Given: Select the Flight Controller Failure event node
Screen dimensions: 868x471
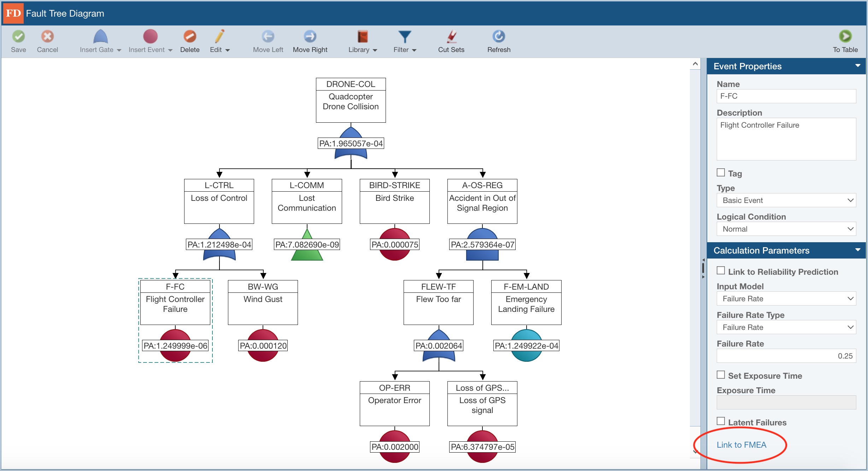Looking at the screenshot, I should pyautogui.click(x=175, y=304).
